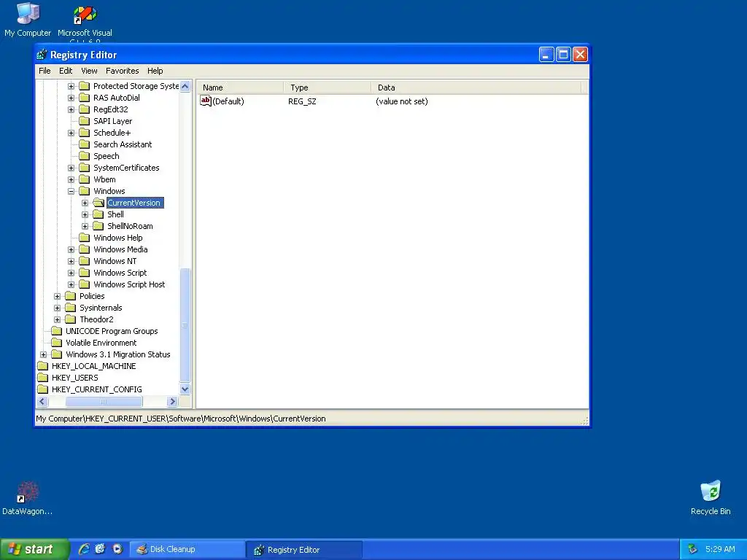Expand the Windows Media key
This screenshot has width=747, height=560.
coord(71,249)
